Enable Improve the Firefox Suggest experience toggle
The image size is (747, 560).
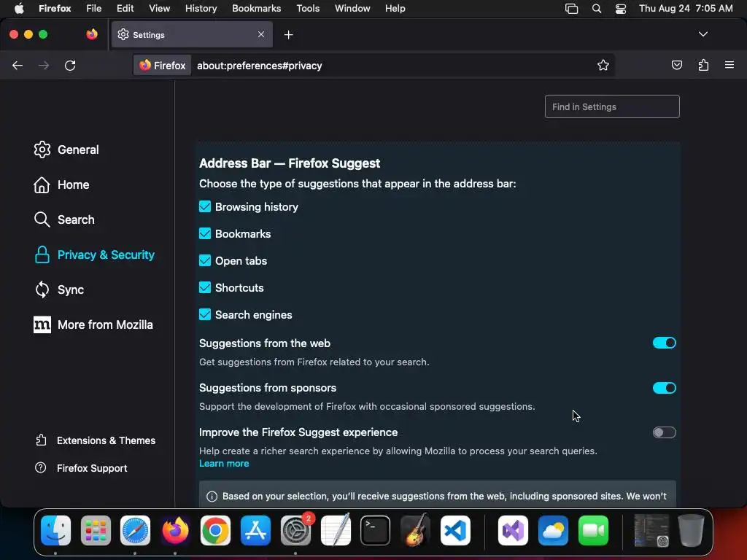(x=664, y=432)
